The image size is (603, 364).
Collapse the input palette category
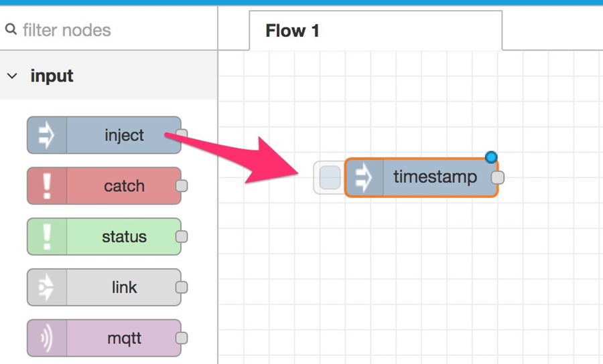coord(12,76)
